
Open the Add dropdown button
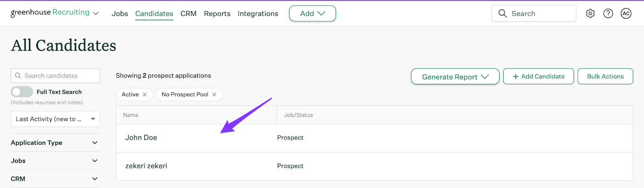click(312, 14)
